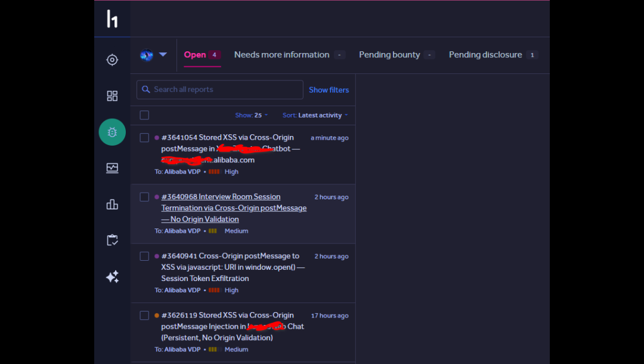Focus the Search all reports field
Viewport: 644px width, 364px height.
tap(219, 90)
